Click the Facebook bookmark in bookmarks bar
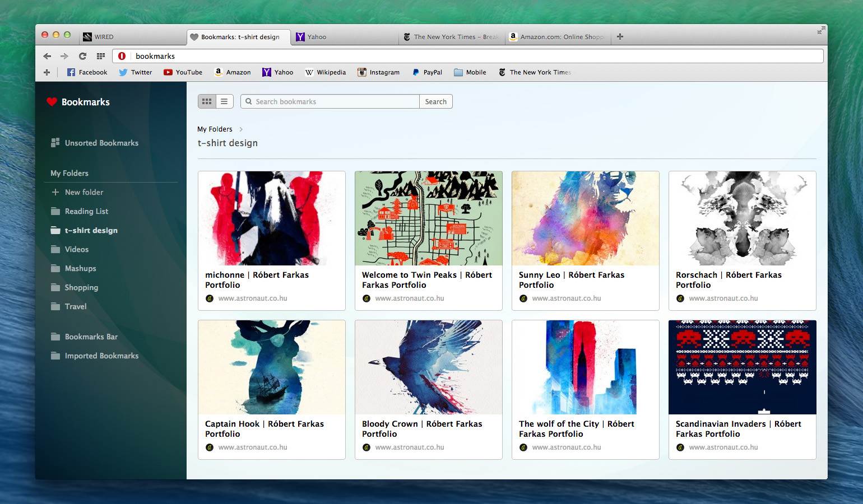The width and height of the screenshot is (863, 504). tap(87, 72)
